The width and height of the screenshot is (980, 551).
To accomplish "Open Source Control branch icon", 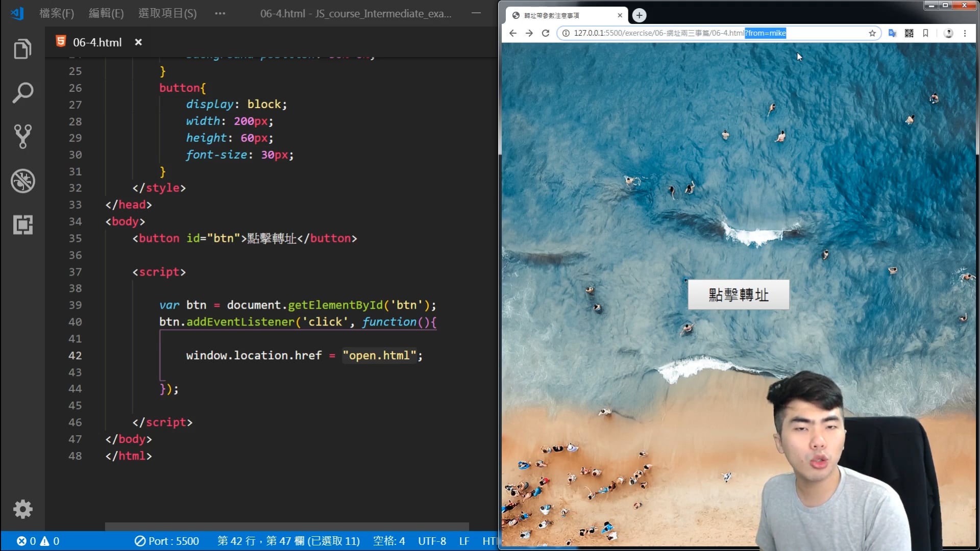I will pos(22,136).
